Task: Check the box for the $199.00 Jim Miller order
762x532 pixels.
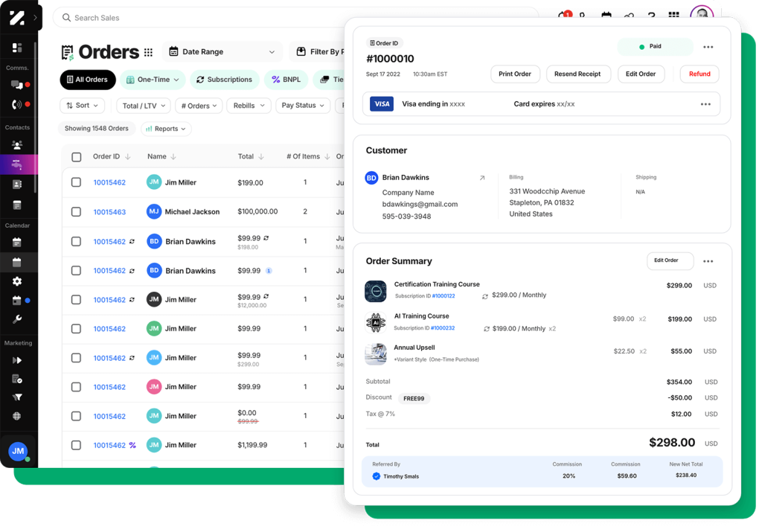Action: [77, 182]
